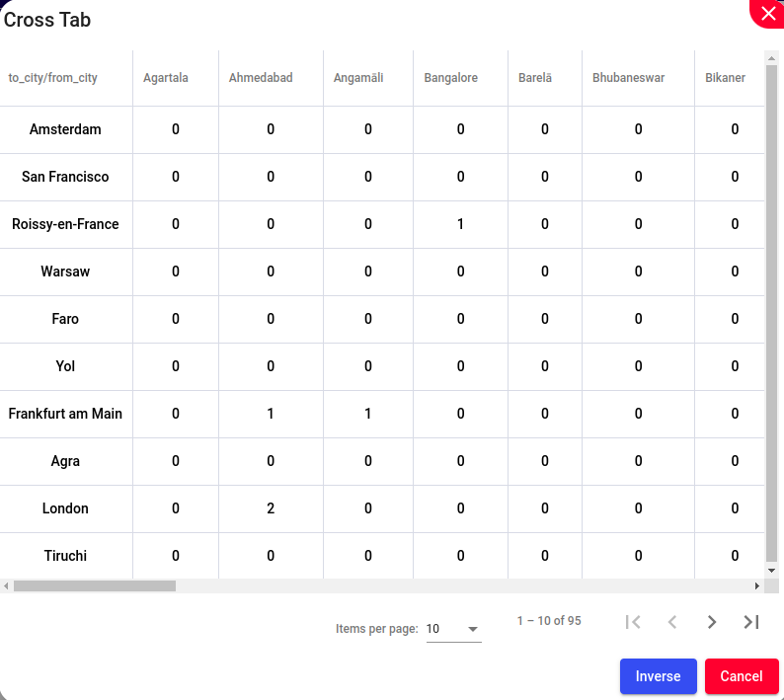The image size is (784, 700).
Task: Click the London Ahmedabad cell showing 2
Action: (271, 508)
